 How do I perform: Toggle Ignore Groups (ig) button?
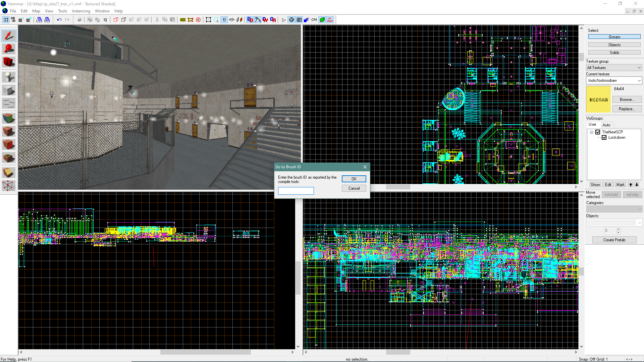105,20
